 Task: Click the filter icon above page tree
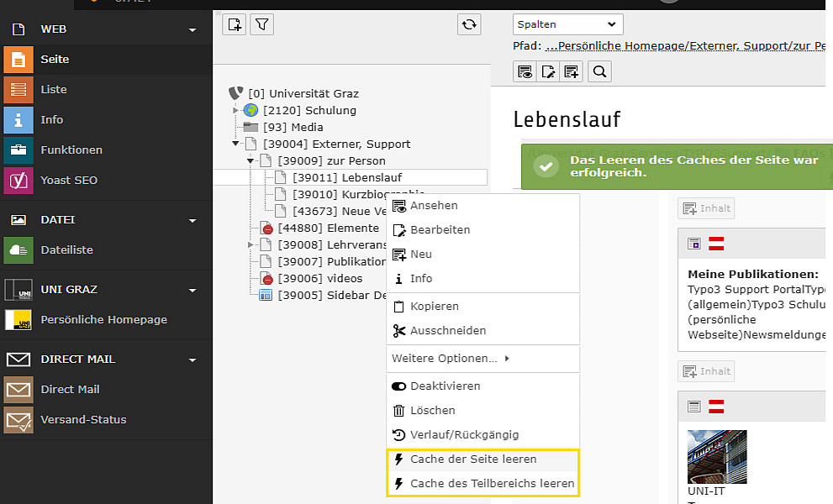(x=262, y=24)
